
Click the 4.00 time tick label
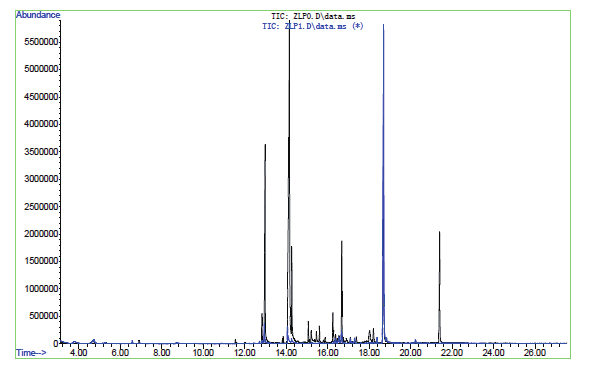point(79,353)
